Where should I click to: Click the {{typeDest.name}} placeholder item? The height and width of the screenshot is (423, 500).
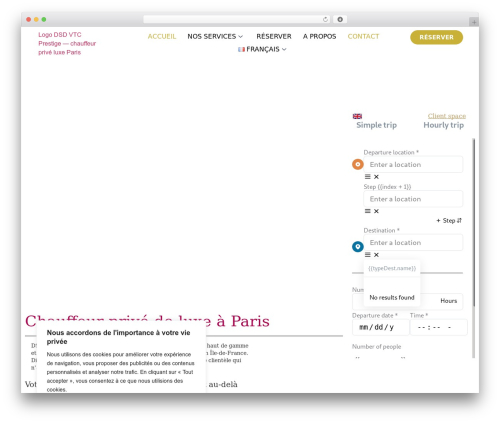[x=392, y=268]
